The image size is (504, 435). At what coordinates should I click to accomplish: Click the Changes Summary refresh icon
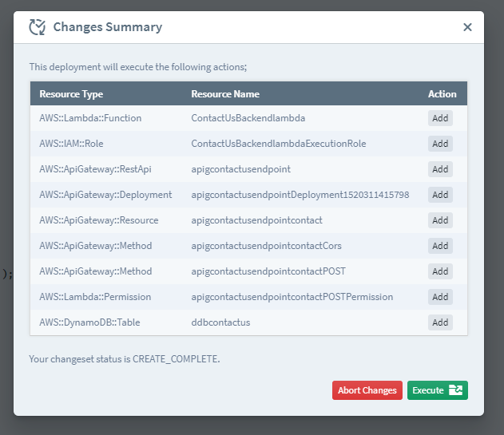(x=37, y=27)
